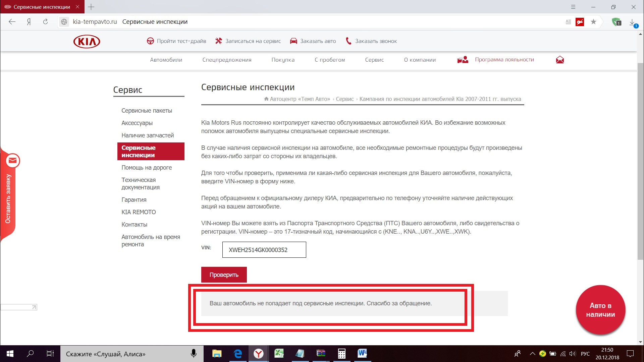Open the Спецпредложения menu

(227, 60)
